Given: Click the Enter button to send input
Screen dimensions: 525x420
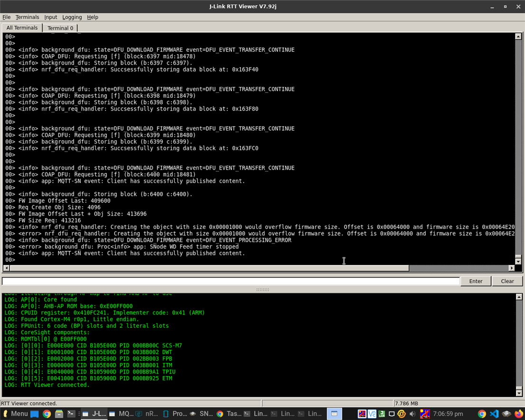Looking at the screenshot, I should tap(476, 281).
